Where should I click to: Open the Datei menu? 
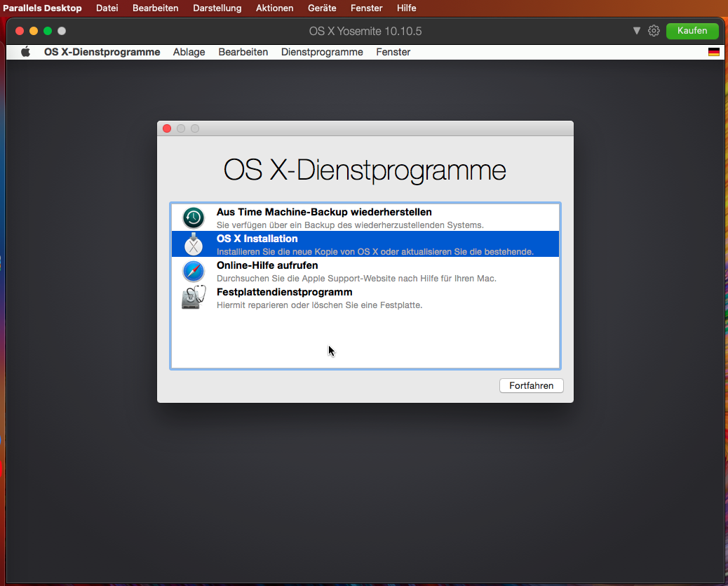tap(107, 8)
